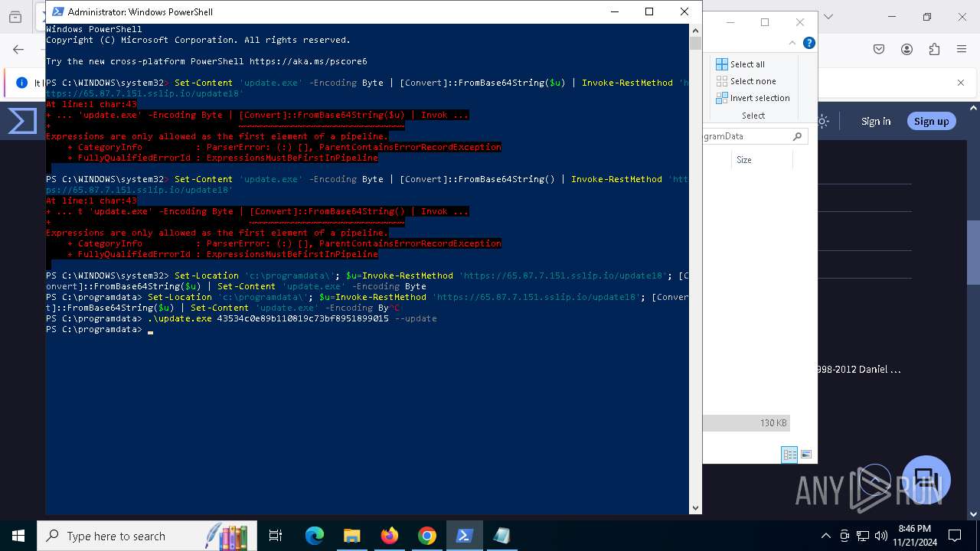Open Firefox from the taskbar
Image resolution: width=980 pixels, height=551 pixels.
pyautogui.click(x=390, y=536)
